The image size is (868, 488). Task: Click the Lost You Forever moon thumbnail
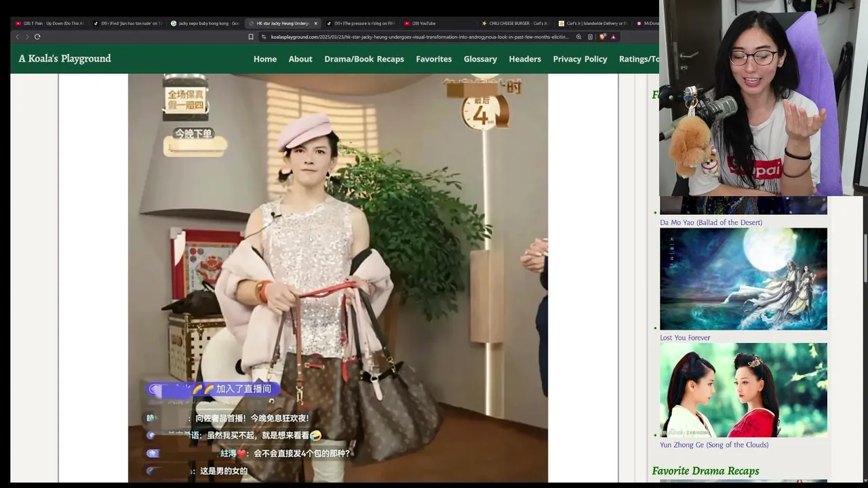click(x=743, y=279)
